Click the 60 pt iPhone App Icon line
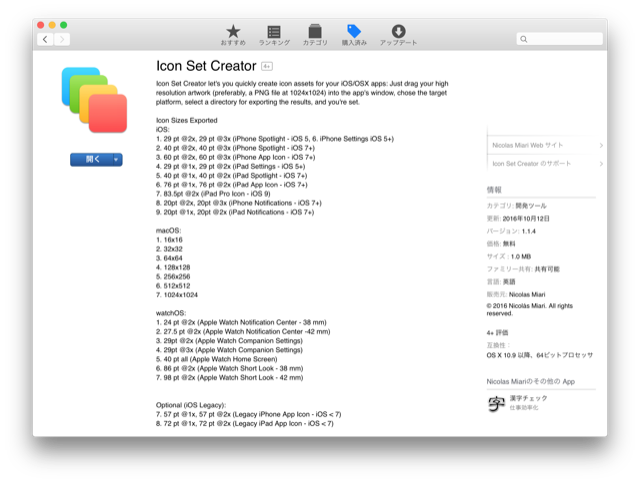This screenshot has height=483, width=640. coord(236,157)
